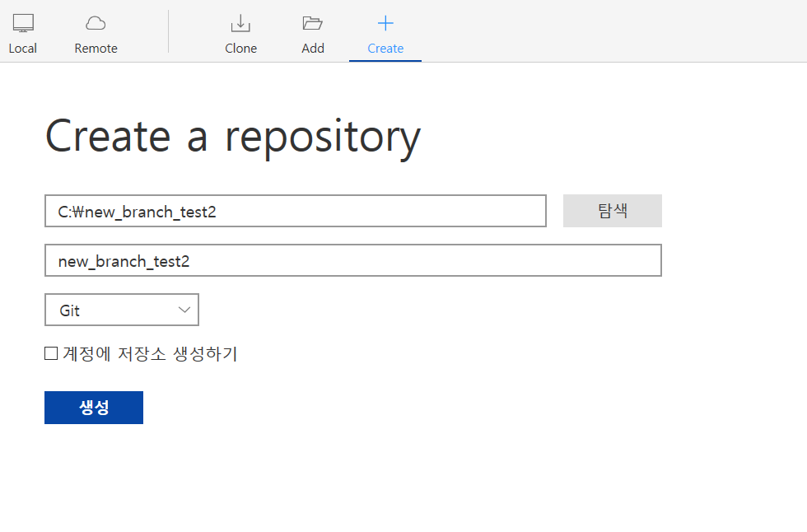807x532 pixels.
Task: Click the repository name field new_branch_test2
Action: click(353, 260)
